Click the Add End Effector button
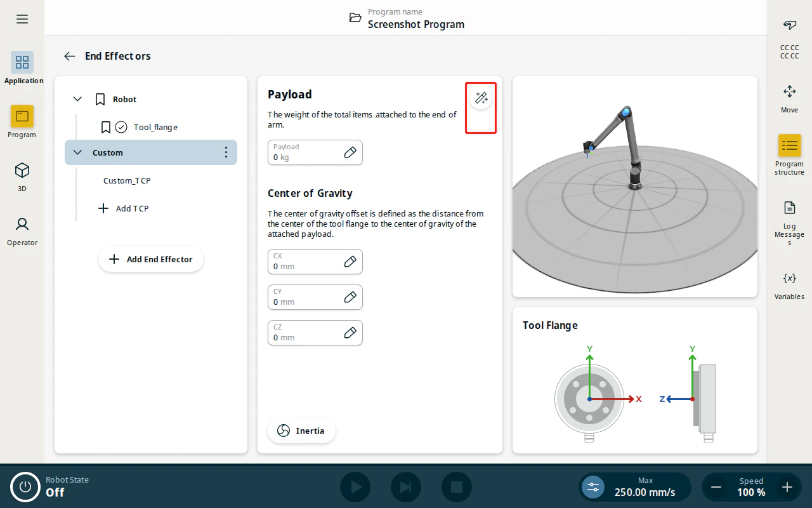This screenshot has height=508, width=812. pyautogui.click(x=151, y=259)
